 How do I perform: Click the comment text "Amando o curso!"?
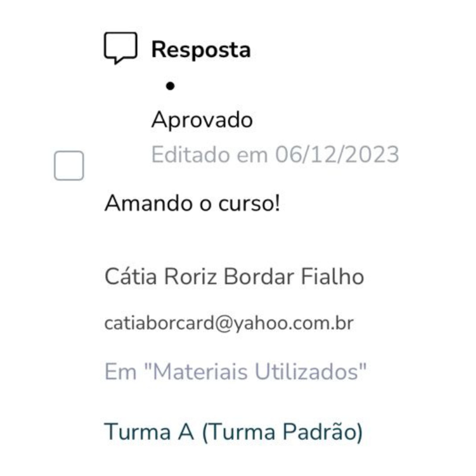[192, 203]
